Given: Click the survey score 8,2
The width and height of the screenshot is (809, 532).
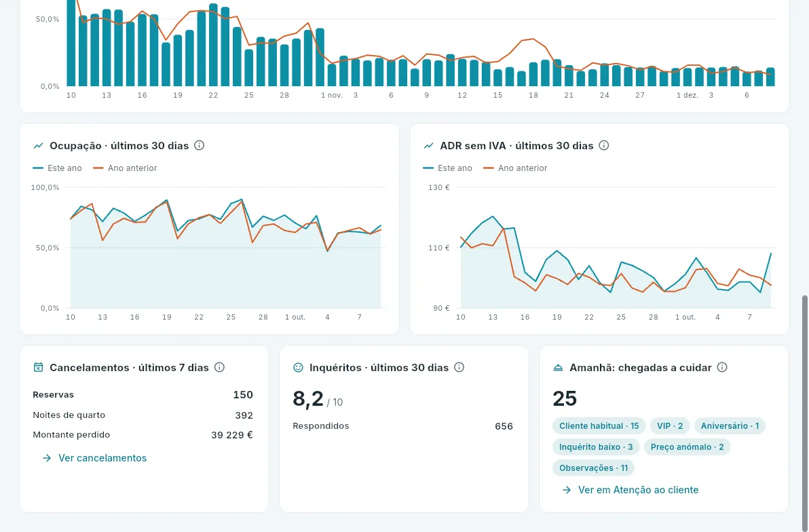Looking at the screenshot, I should coord(308,399).
